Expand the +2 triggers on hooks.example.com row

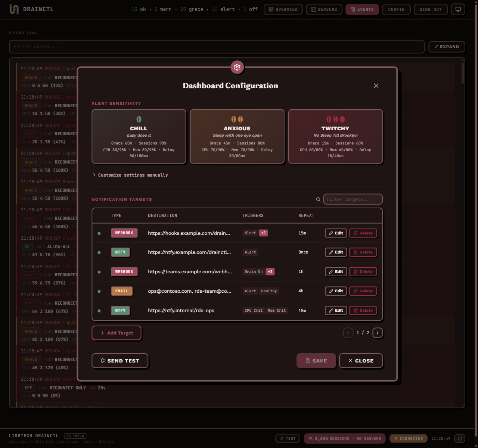click(263, 233)
